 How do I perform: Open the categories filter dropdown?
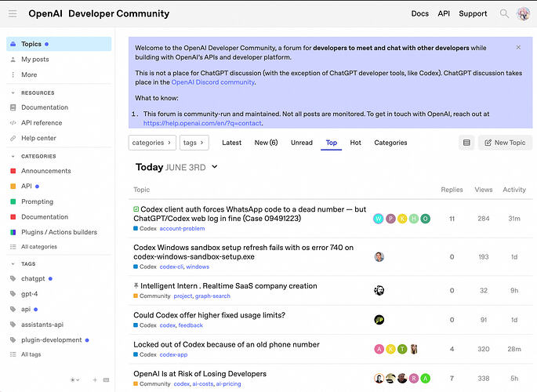(x=152, y=143)
